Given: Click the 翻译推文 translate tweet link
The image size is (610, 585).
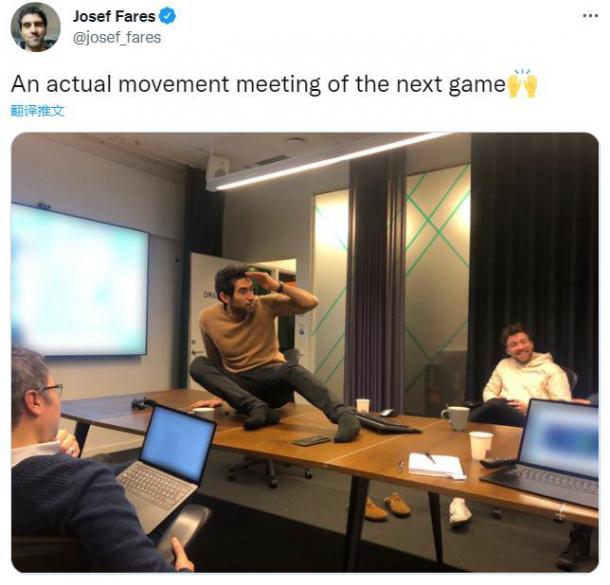Looking at the screenshot, I should (37, 111).
